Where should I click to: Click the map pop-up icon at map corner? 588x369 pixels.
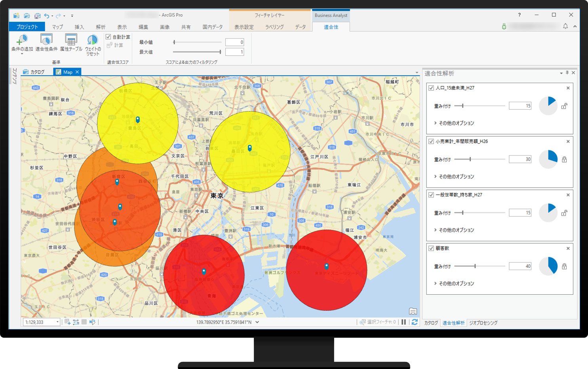pyautogui.click(x=413, y=311)
